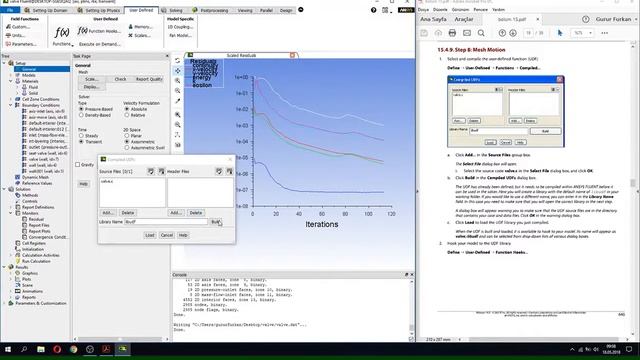The height and width of the screenshot is (360, 640).
Task: Click the Acrobat page number field
Action: click(x=529, y=33)
